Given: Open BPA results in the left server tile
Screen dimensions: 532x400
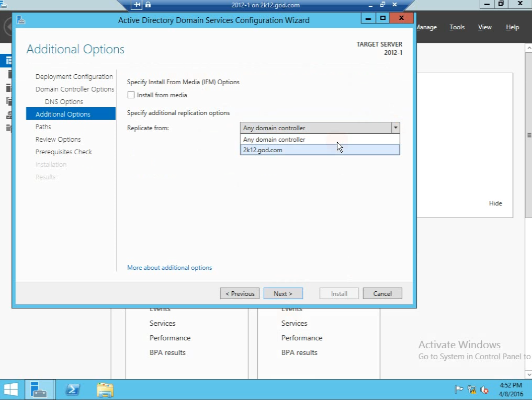Looking at the screenshot, I should (x=167, y=352).
